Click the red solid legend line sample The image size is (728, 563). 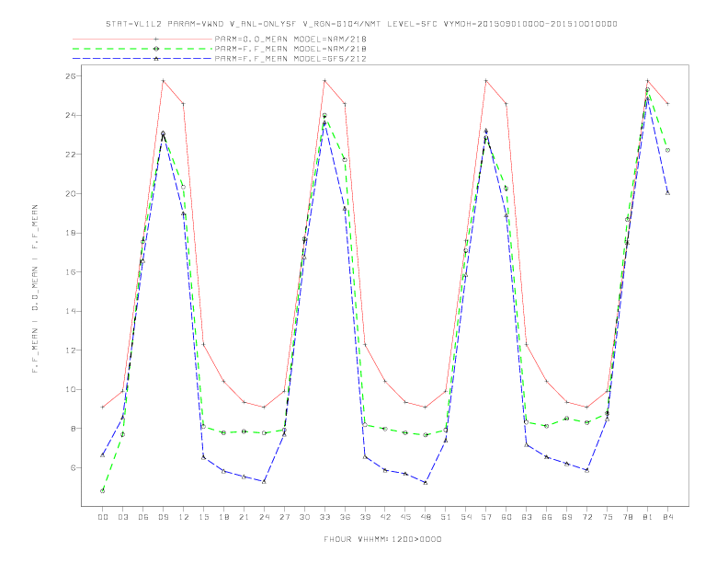pyautogui.click(x=142, y=39)
